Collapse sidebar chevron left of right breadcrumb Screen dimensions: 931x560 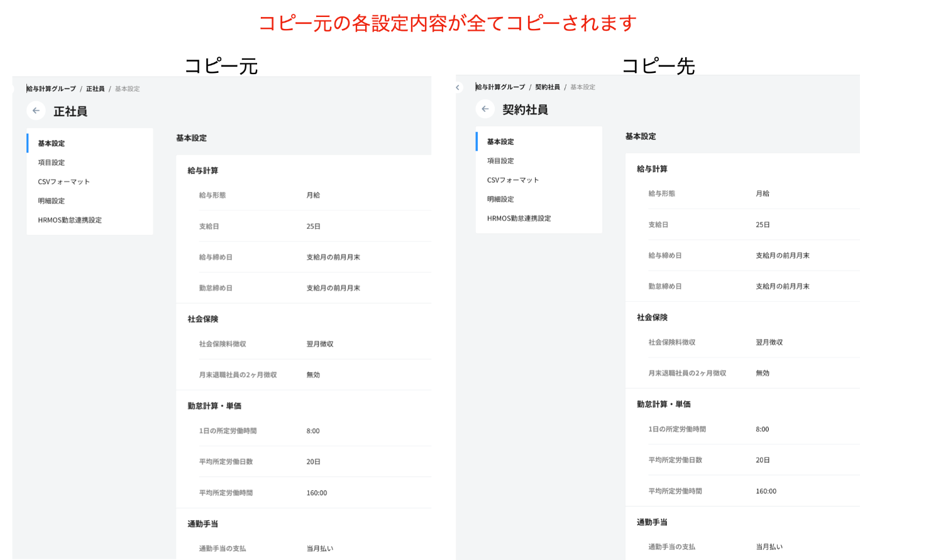[458, 87]
